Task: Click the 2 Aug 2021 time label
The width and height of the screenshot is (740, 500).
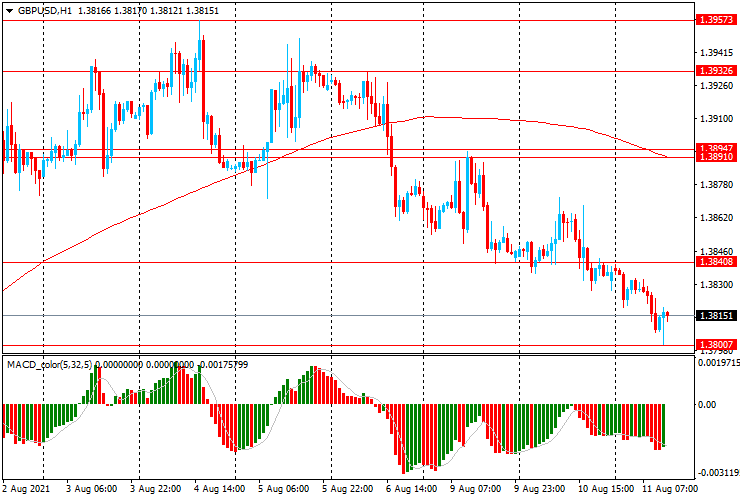Action: 26,488
